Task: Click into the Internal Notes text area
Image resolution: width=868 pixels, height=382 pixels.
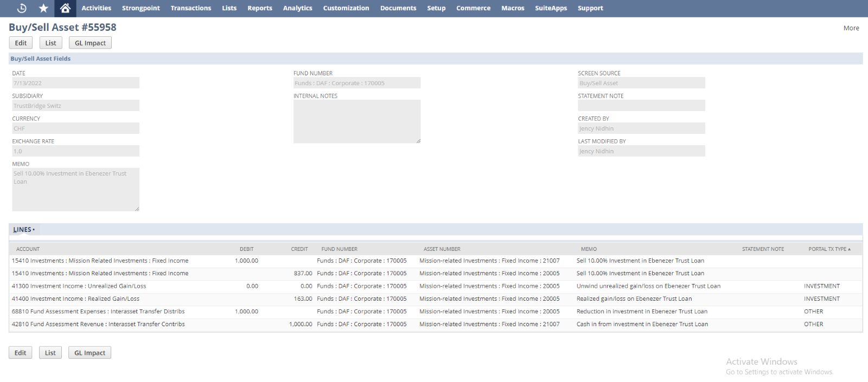Action: pos(356,121)
